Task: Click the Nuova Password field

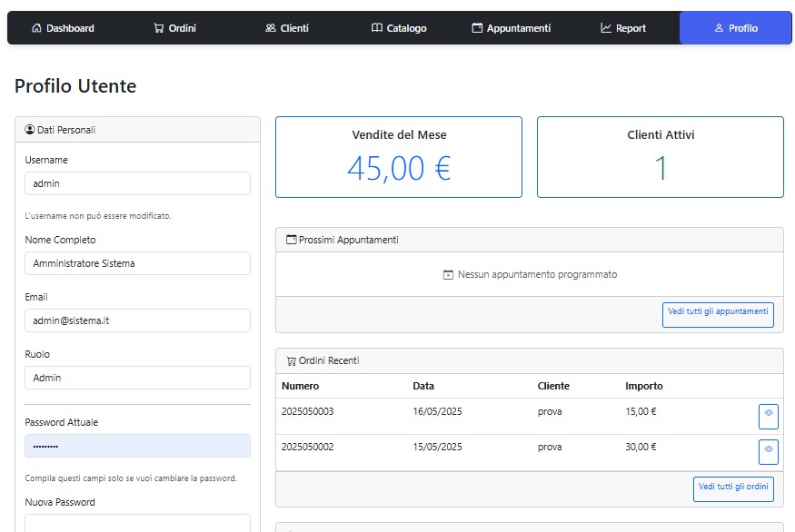Action: click(x=137, y=523)
